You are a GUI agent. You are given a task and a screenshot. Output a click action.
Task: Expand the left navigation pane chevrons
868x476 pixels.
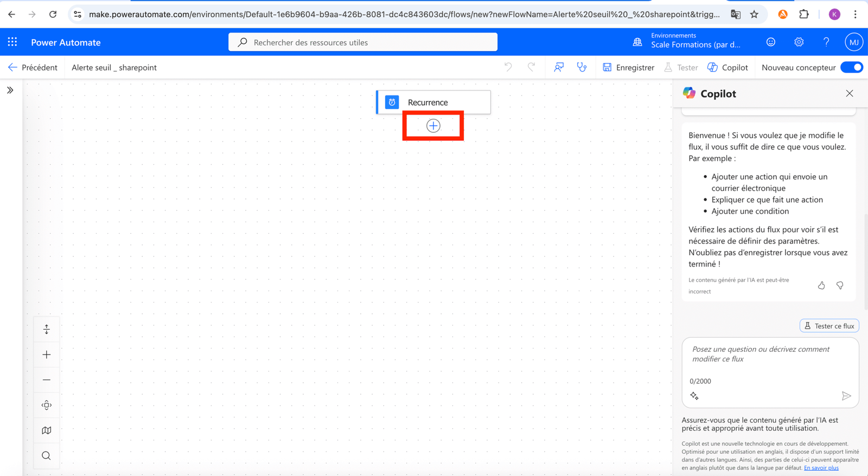pos(10,90)
